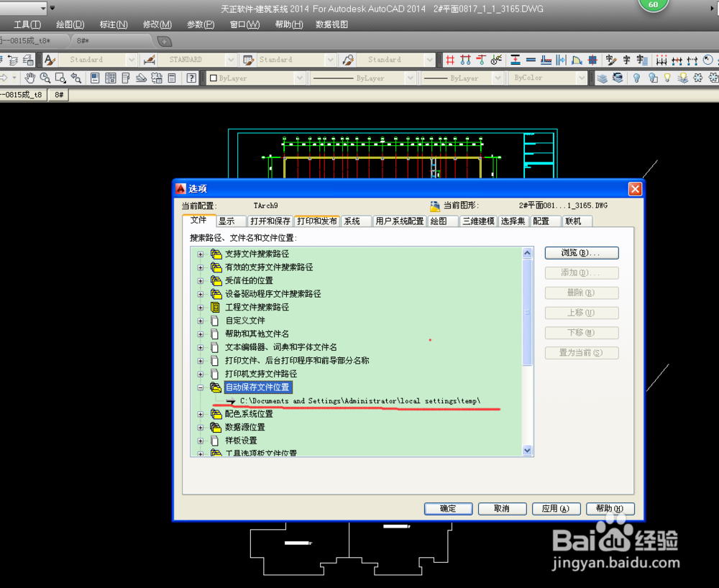This screenshot has width=719, height=588.
Task: Open the layer properties manager icon
Action: click(602, 78)
